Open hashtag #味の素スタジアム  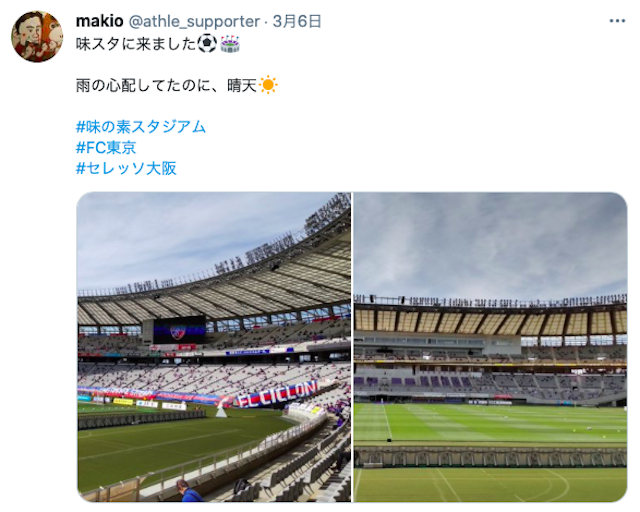pyautogui.click(x=141, y=127)
